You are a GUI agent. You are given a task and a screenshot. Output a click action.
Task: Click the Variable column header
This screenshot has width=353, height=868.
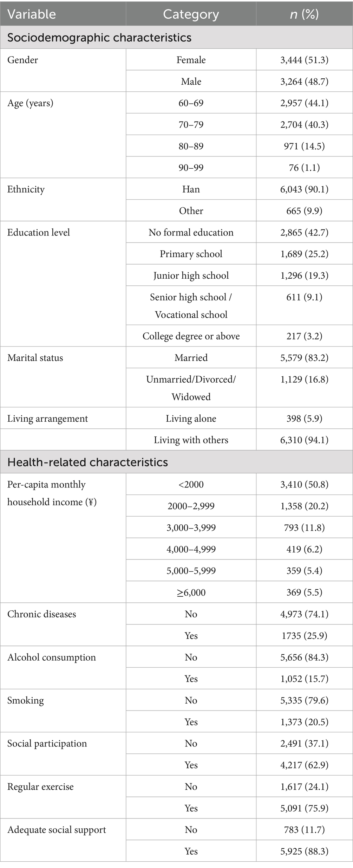[32, 14]
